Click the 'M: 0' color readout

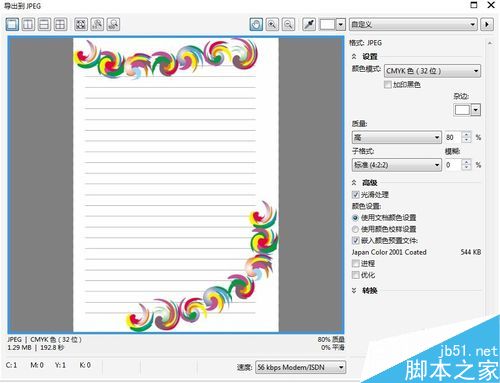[37, 365]
